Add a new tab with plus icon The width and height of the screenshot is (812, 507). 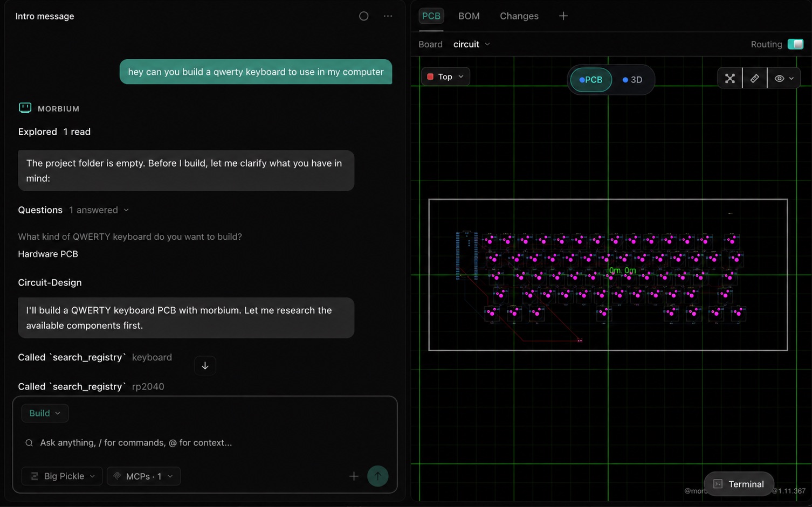pyautogui.click(x=563, y=16)
